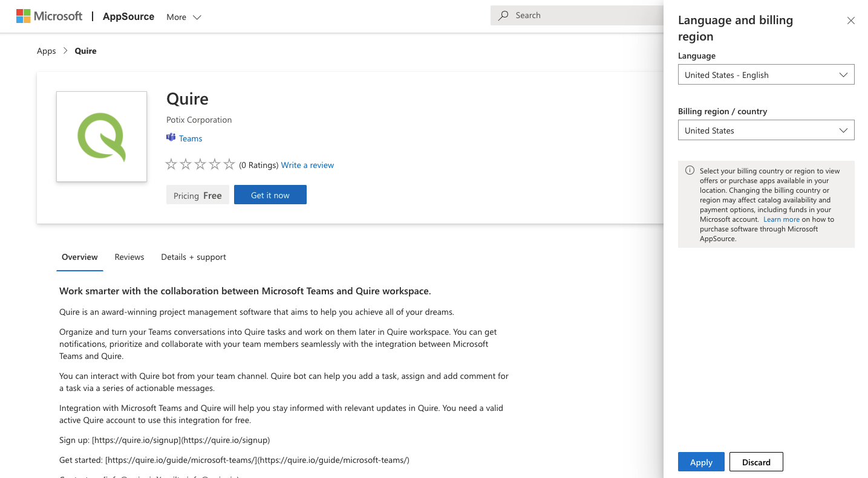Click the Get it now button
Viewport: 868px width, 478px height.
click(270, 195)
